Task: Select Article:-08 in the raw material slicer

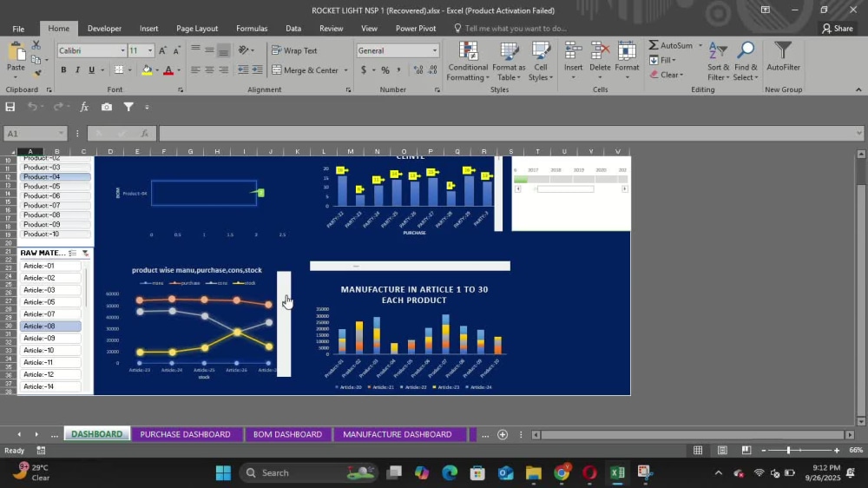Action: 50,326
